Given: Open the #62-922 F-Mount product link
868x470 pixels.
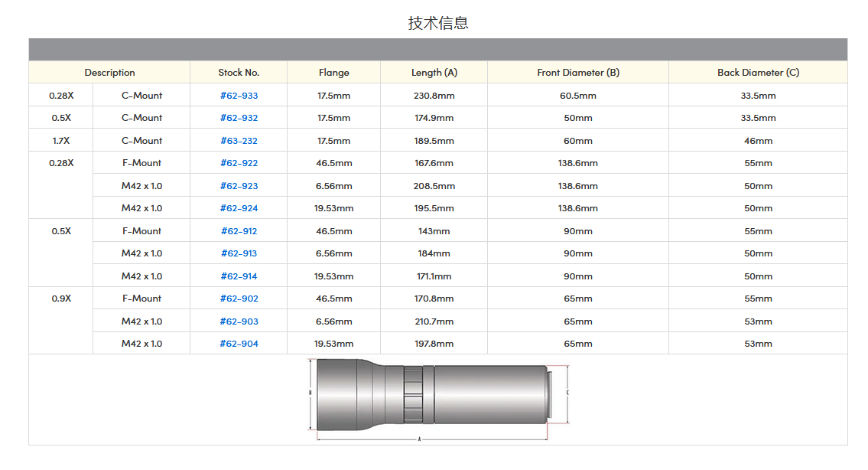Looking at the screenshot, I should (239, 163).
